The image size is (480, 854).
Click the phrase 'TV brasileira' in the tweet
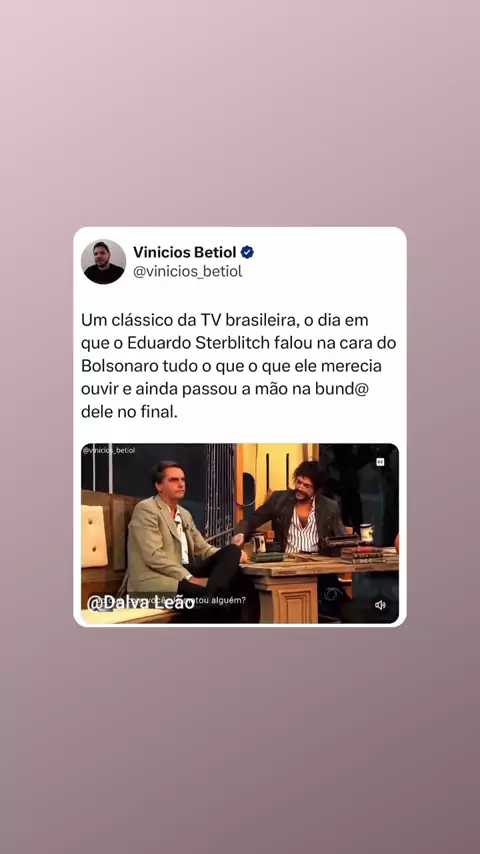pyautogui.click(x=248, y=320)
